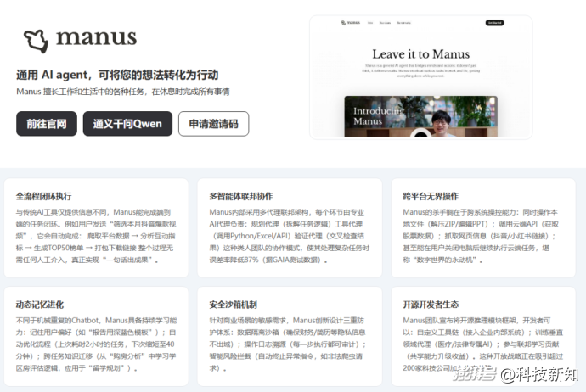Click the Leave it to Manus headline
586x392 pixels.
pos(420,54)
